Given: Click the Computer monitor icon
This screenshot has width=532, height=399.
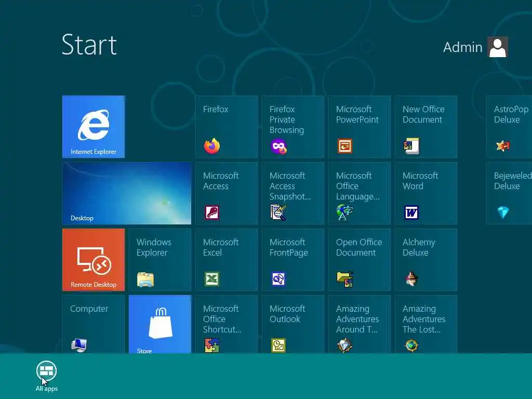Looking at the screenshot, I should point(79,345).
